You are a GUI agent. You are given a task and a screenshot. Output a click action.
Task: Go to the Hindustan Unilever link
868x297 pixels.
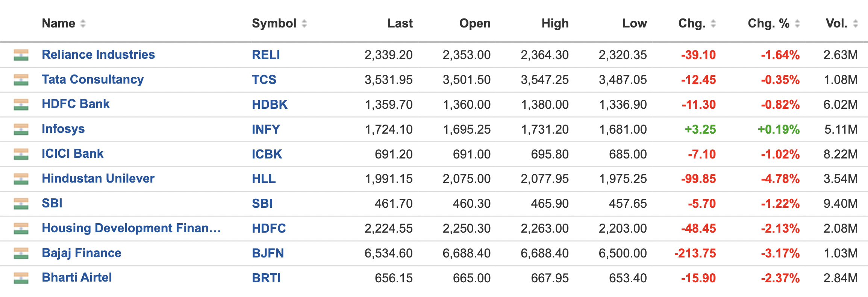[x=98, y=178]
